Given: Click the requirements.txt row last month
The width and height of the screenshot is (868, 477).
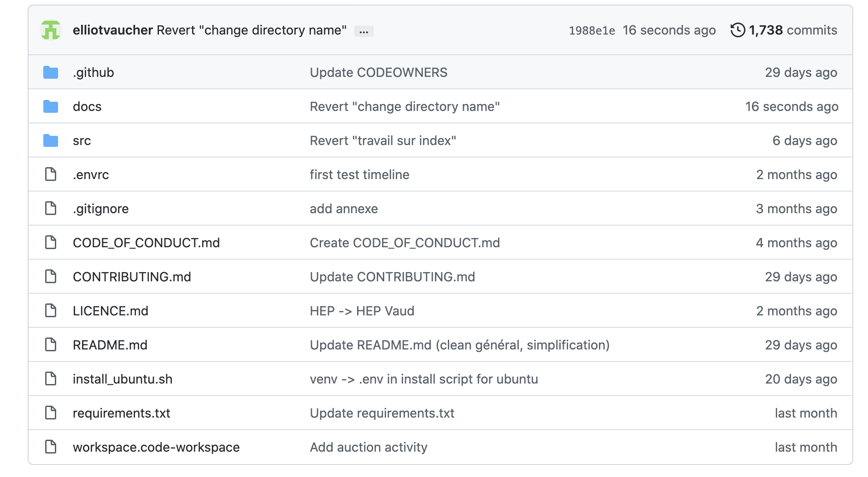Looking at the screenshot, I should click(806, 413).
